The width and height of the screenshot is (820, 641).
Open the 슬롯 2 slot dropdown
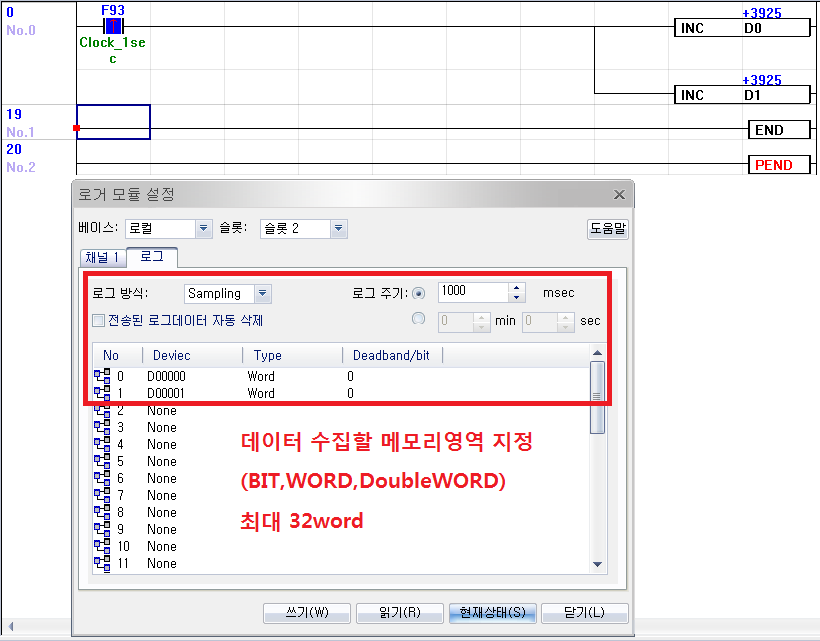(338, 228)
